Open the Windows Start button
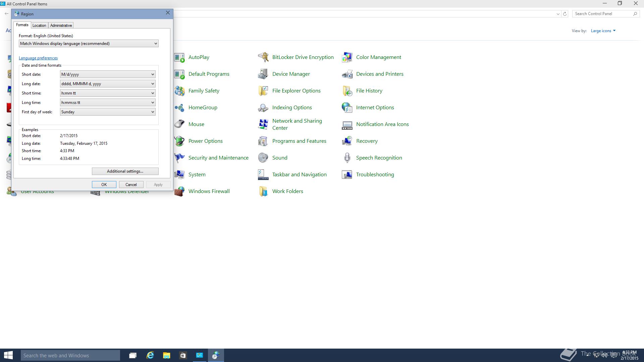Screen dimensions: 644x362 pyautogui.click(x=8, y=355)
